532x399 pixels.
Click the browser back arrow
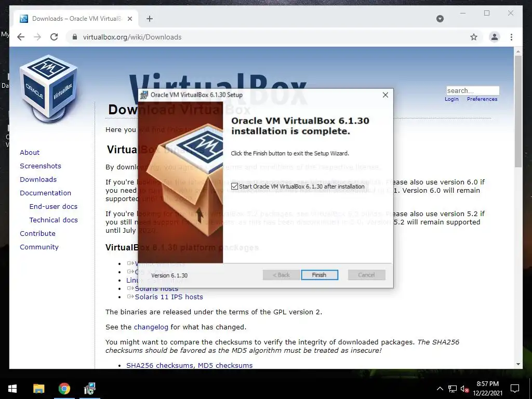coord(21,37)
